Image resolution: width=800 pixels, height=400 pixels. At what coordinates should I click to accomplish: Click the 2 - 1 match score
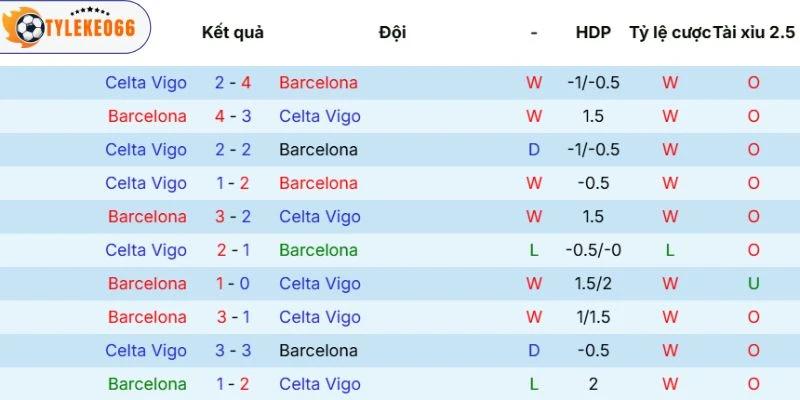click(x=233, y=250)
